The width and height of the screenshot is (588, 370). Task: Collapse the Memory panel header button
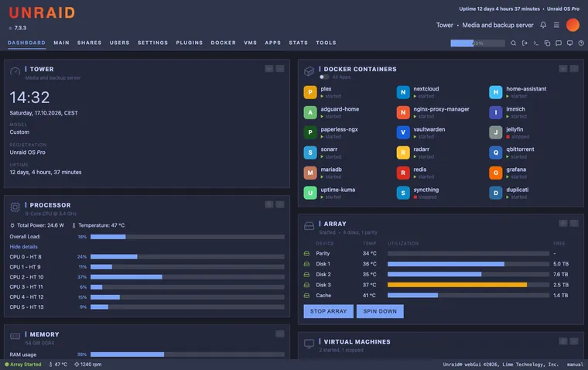tap(280, 334)
